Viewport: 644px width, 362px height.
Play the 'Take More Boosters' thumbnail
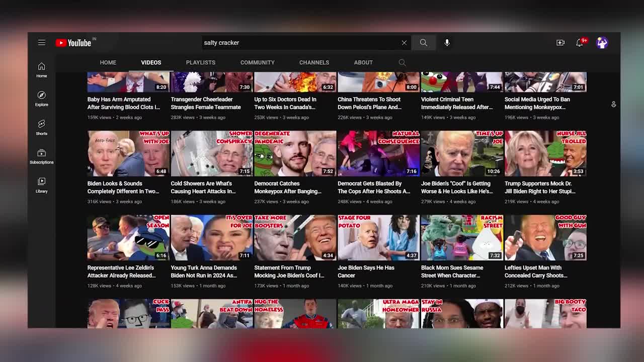click(295, 238)
